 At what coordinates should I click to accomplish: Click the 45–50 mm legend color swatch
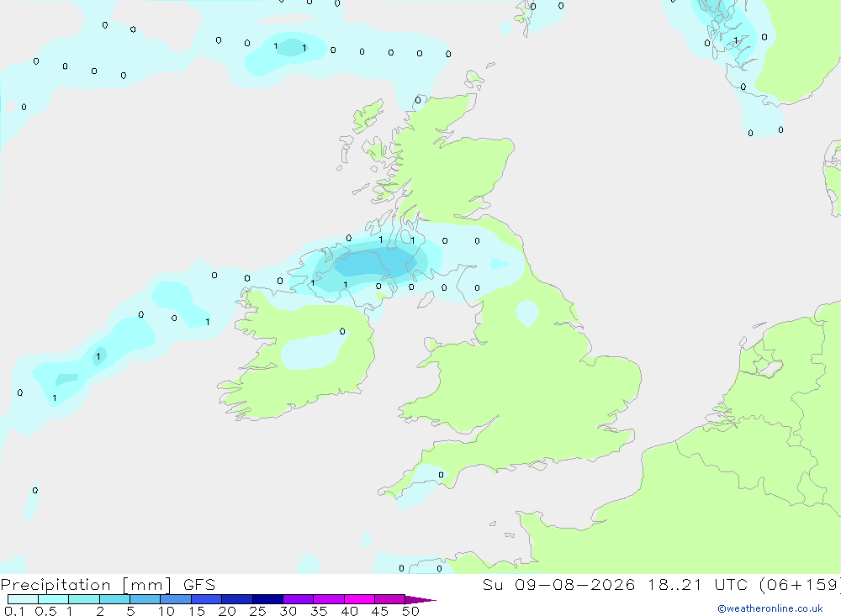390,599
